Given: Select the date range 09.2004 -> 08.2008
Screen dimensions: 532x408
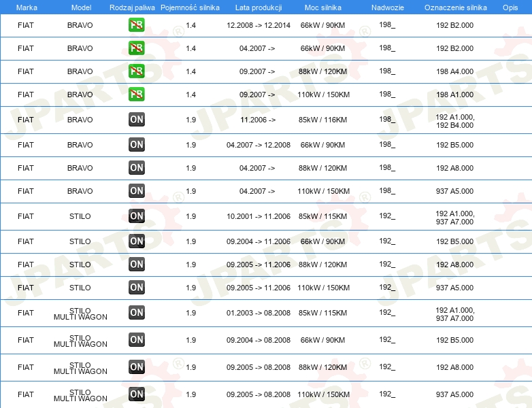Looking at the screenshot, I should pos(259,340).
